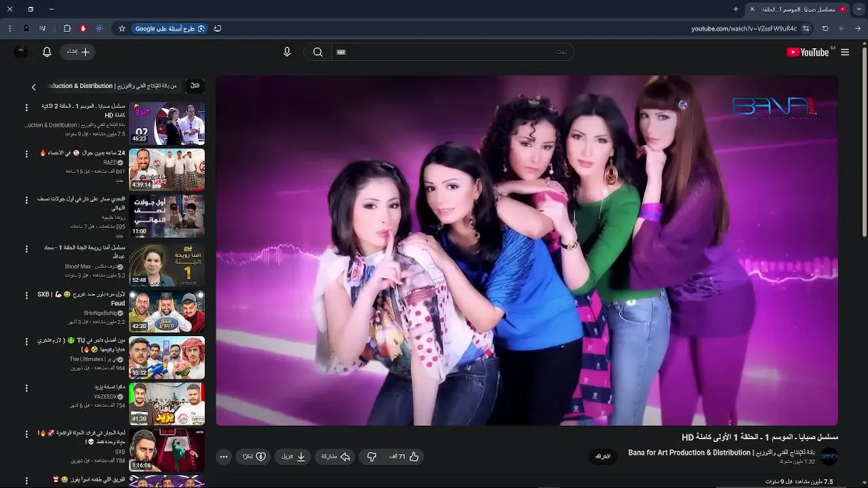Open options menu for YAZEEDX video
Viewport: 868px width, 488px height.
pos(26,388)
